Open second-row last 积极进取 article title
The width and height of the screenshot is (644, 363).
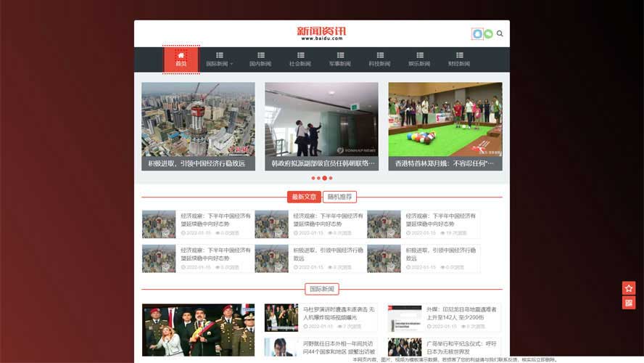click(x=441, y=254)
